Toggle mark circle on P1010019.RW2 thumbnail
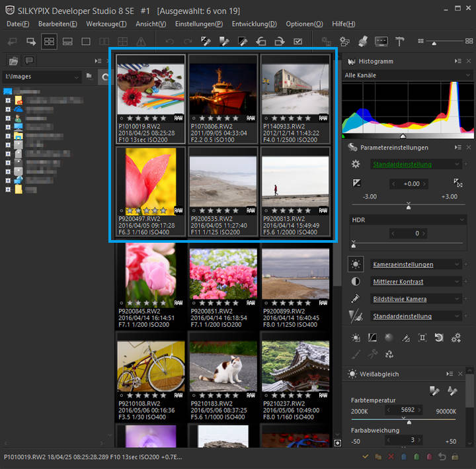476x469 pixels. [122, 118]
